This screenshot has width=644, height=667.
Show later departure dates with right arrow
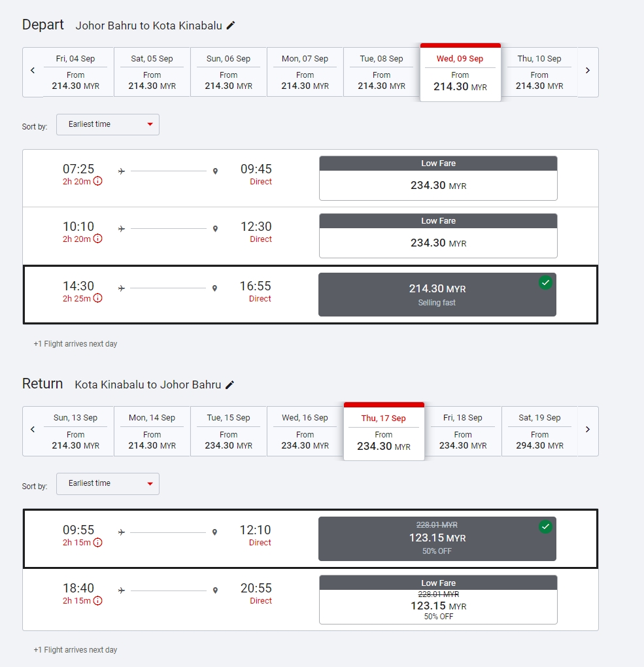pyautogui.click(x=588, y=71)
